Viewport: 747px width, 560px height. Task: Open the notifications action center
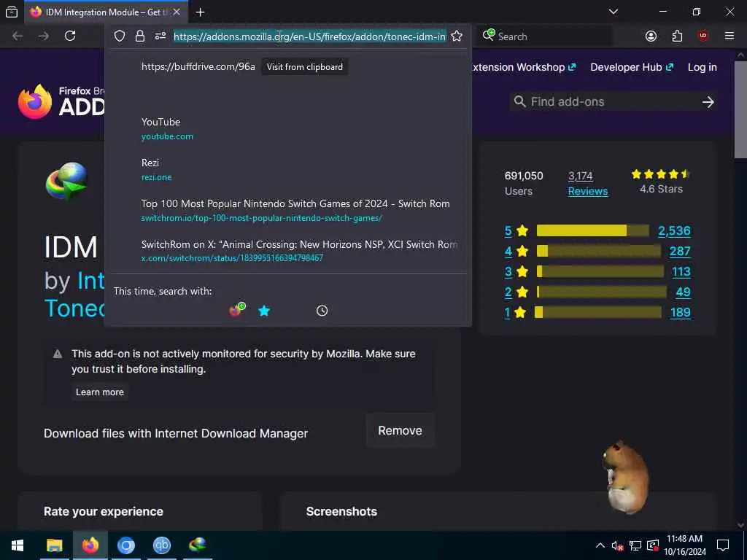pyautogui.click(x=723, y=545)
